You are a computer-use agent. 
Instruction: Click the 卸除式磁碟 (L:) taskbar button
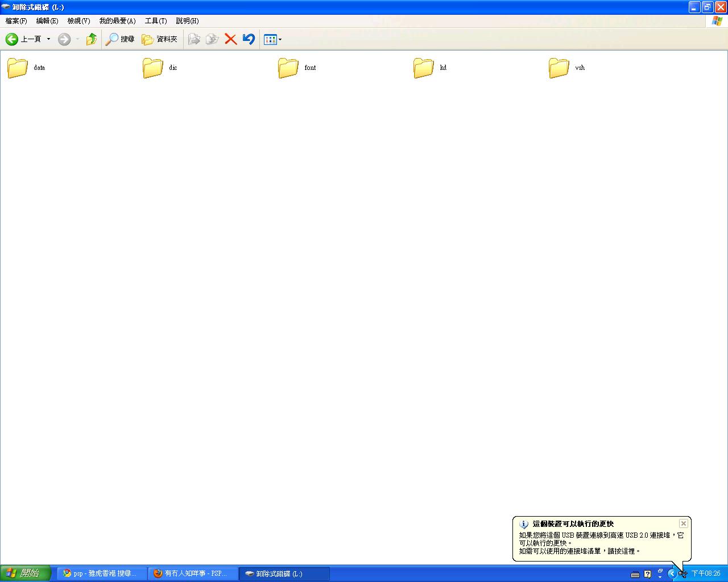click(x=284, y=573)
